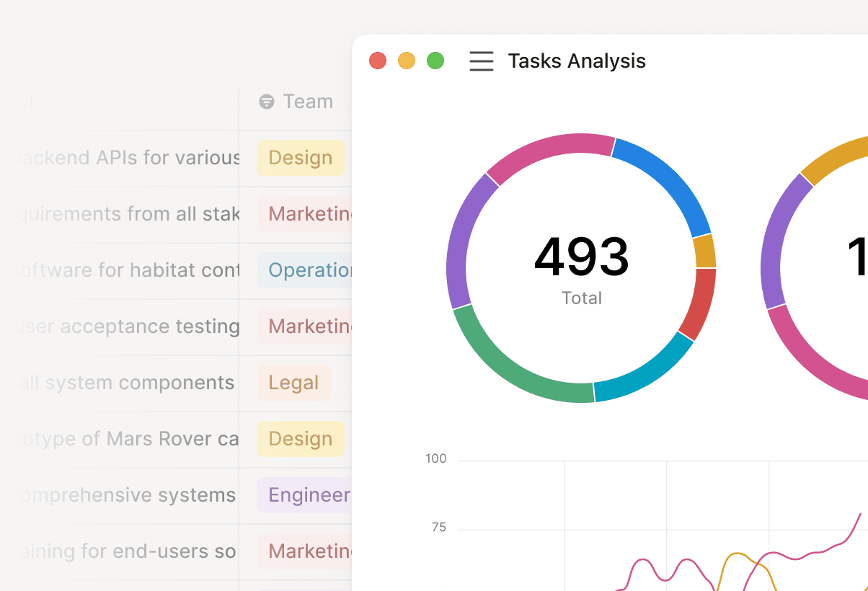The height and width of the screenshot is (591, 868).
Task: Click the red segment of the 493 Total donut
Action: [699, 303]
